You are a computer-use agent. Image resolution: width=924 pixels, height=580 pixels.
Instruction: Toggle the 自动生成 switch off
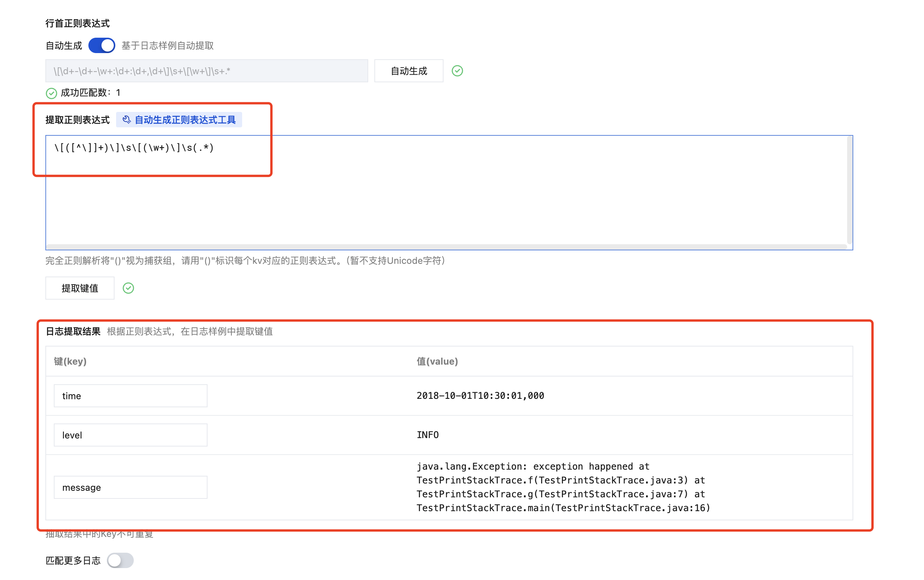pyautogui.click(x=101, y=45)
